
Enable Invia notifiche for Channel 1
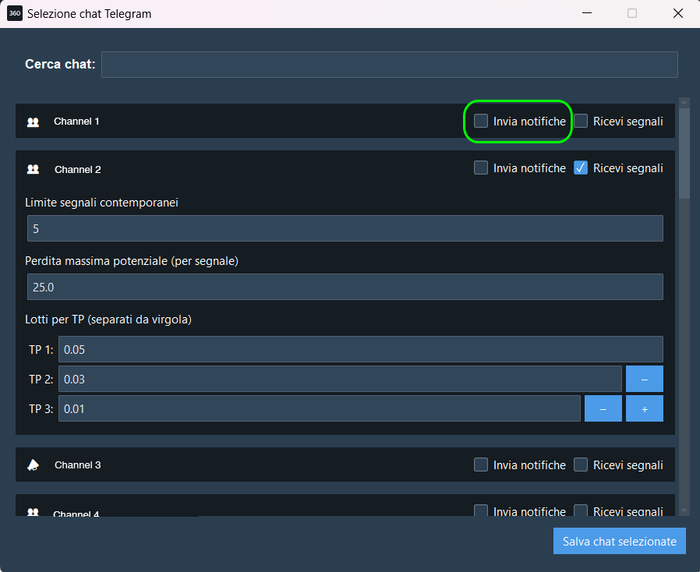click(x=481, y=121)
